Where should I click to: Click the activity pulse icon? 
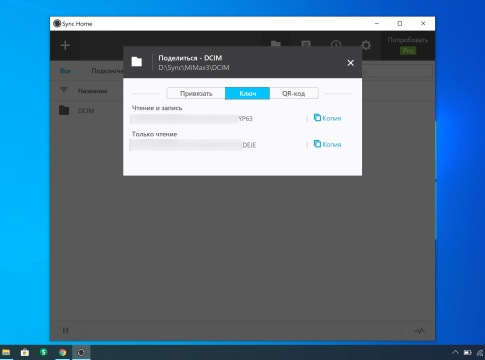click(419, 331)
